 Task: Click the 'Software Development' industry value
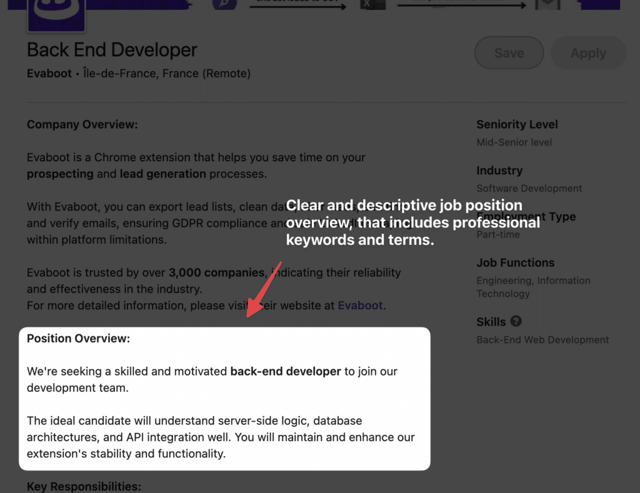[x=529, y=189]
